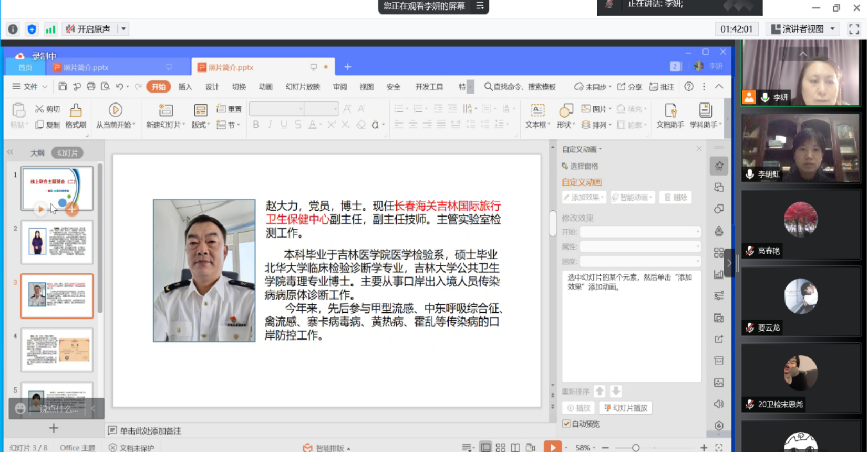Toggle original sound (开启原声)
Screen dimensions: 868x452
coord(88,29)
